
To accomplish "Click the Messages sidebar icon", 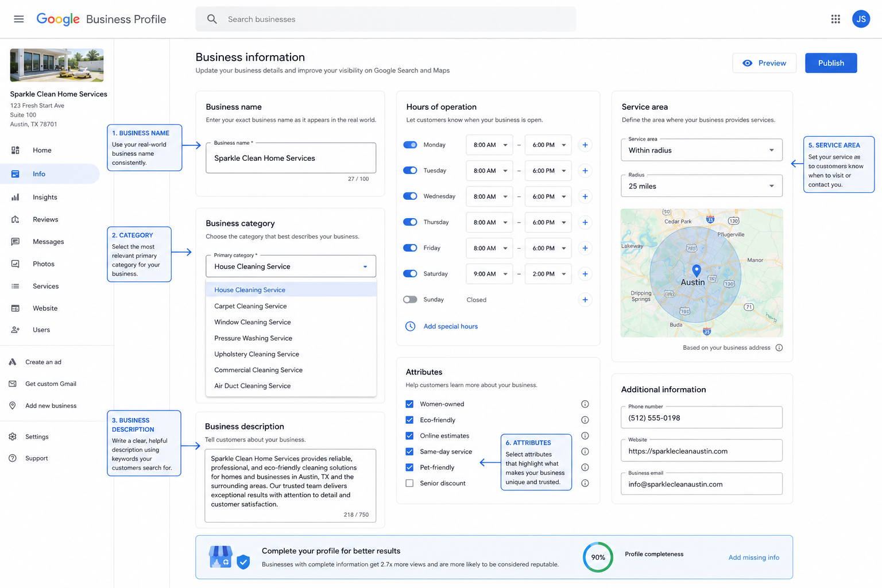I will pos(16,242).
